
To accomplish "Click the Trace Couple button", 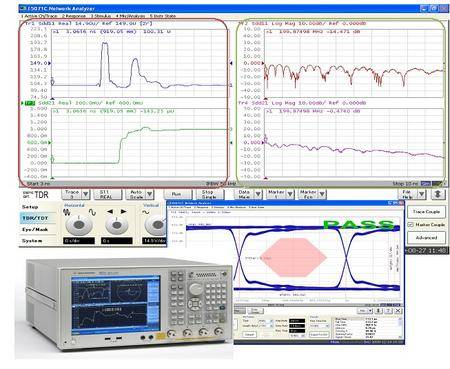I will point(426,212).
